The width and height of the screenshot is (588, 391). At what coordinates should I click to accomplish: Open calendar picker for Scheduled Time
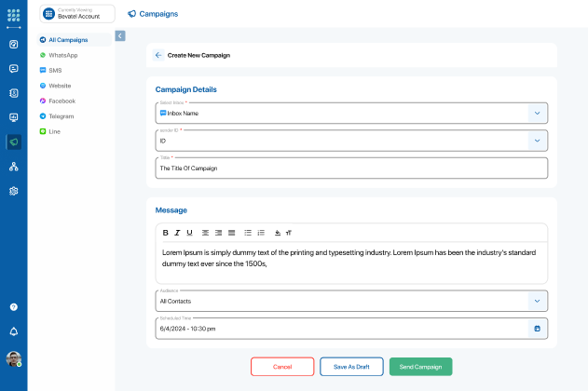click(x=537, y=329)
